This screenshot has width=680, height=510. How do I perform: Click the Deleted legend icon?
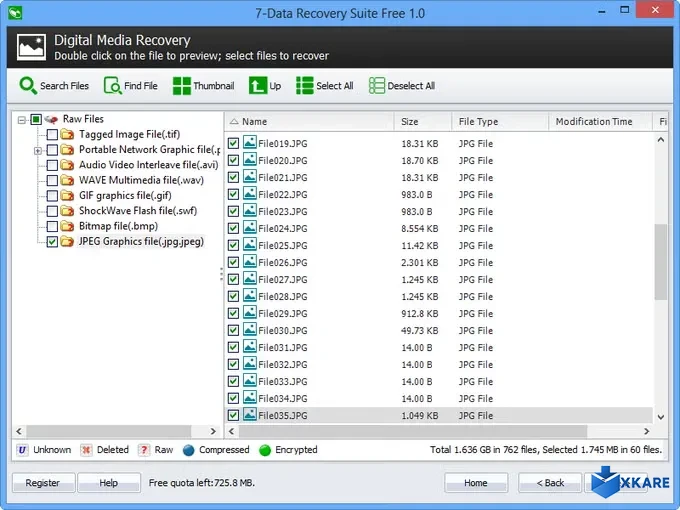click(86, 450)
